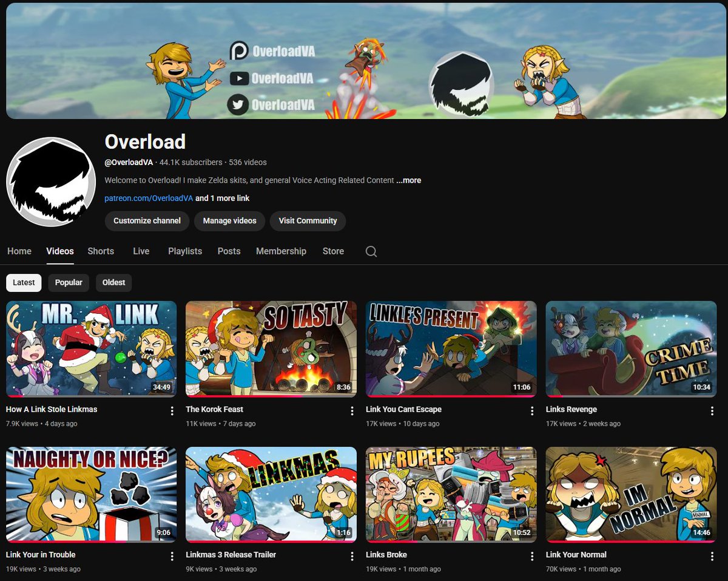Click the @OverloadVA channel handle

coord(129,163)
